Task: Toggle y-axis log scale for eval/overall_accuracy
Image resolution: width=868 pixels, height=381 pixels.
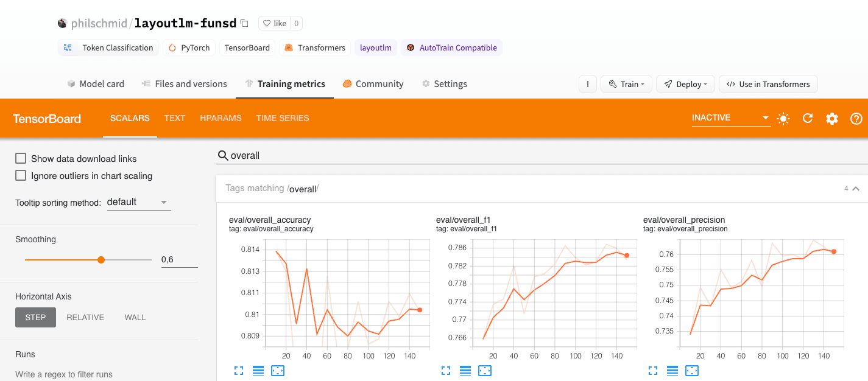Action: coord(258,370)
